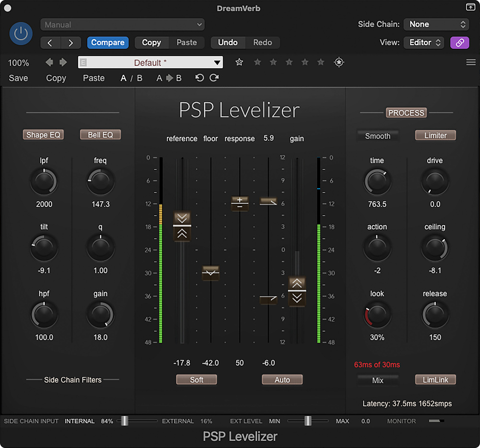
Task: Toggle the Shape EQ button
Action: point(43,135)
